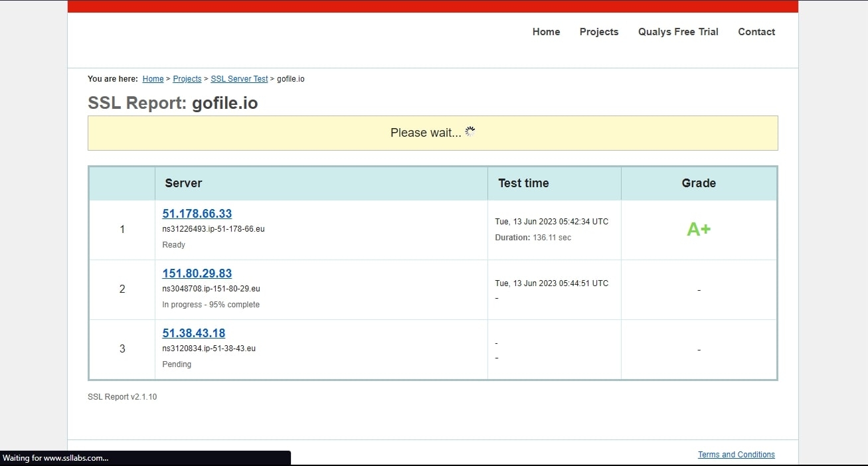Click test time 05:44:51 UTC
The height and width of the screenshot is (466, 868).
click(x=552, y=283)
